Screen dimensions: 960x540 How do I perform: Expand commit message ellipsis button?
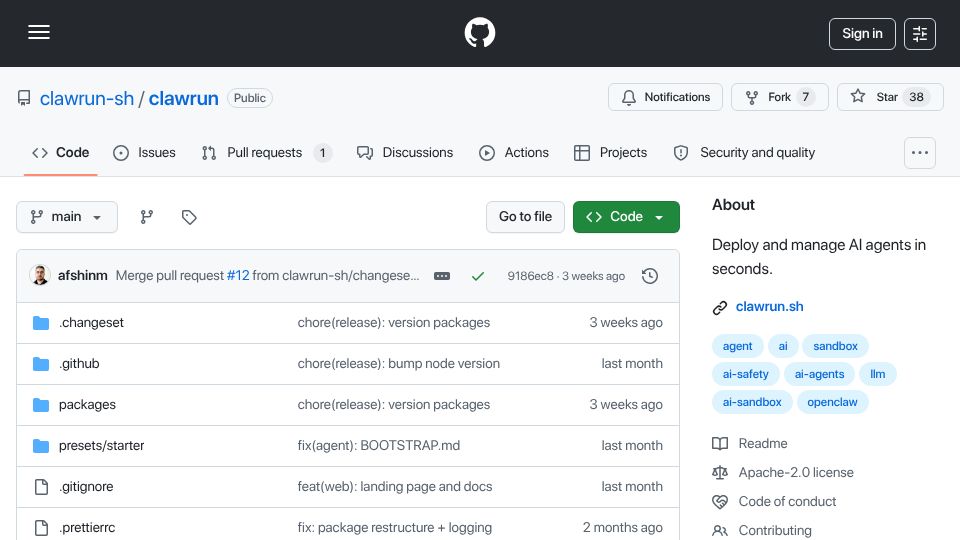(x=441, y=276)
